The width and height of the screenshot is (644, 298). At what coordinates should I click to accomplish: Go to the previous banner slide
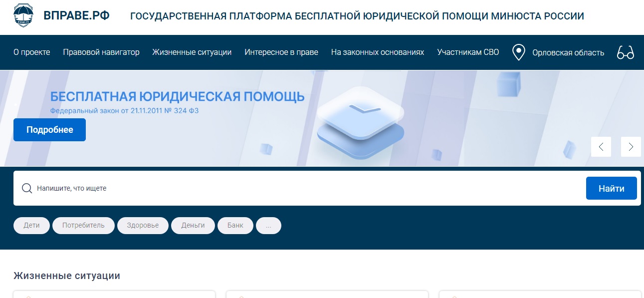[x=601, y=147]
